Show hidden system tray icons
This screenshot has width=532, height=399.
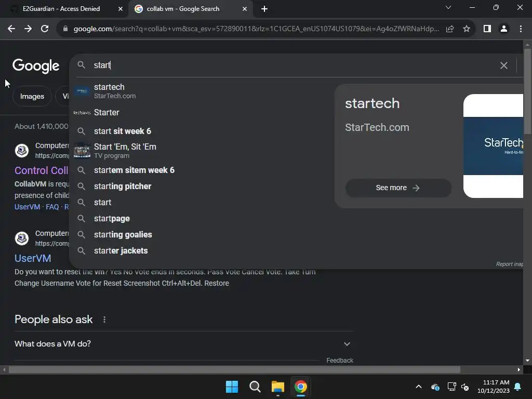(419, 387)
